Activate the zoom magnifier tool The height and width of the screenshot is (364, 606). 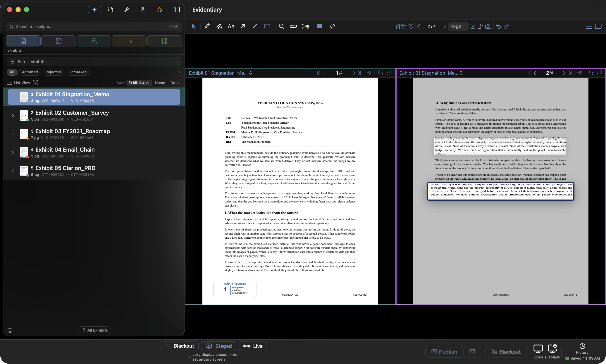tap(282, 26)
